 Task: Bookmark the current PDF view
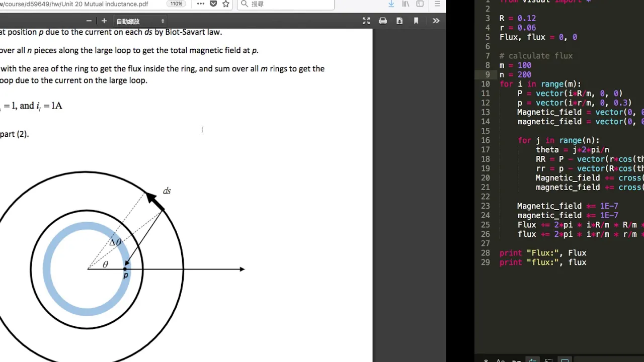click(x=416, y=21)
